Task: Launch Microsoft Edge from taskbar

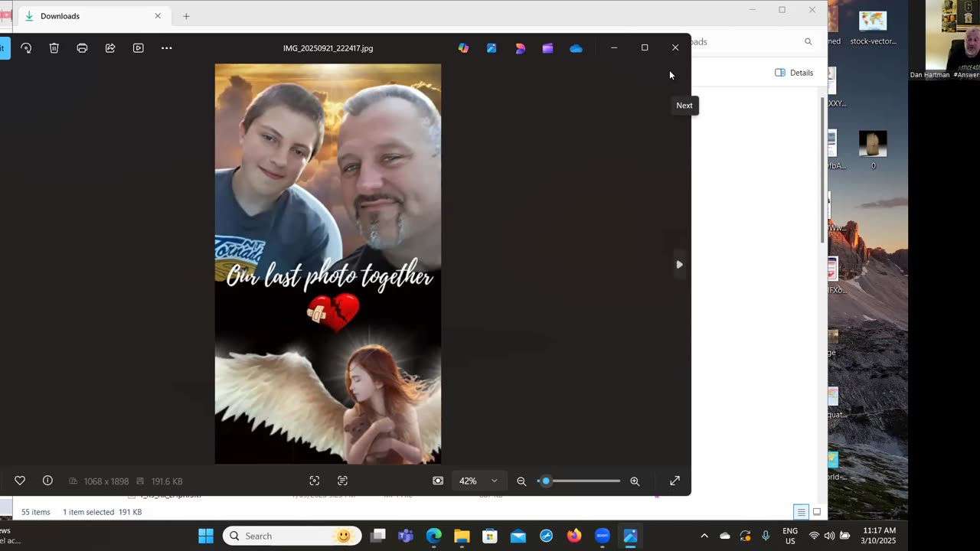Action: click(434, 536)
